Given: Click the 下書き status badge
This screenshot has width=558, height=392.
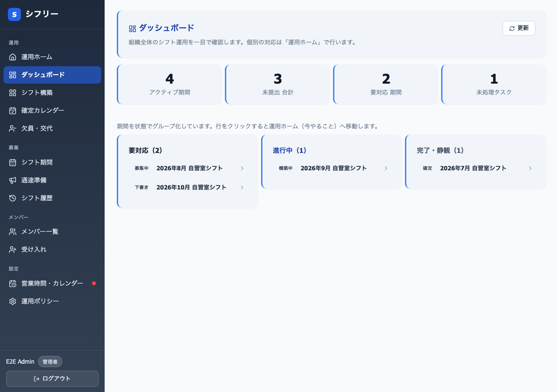Looking at the screenshot, I should (x=142, y=187).
